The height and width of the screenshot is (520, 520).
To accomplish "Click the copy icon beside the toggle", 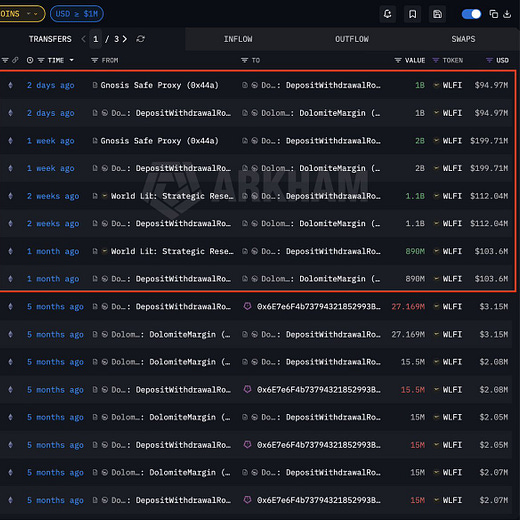I will tap(493, 14).
